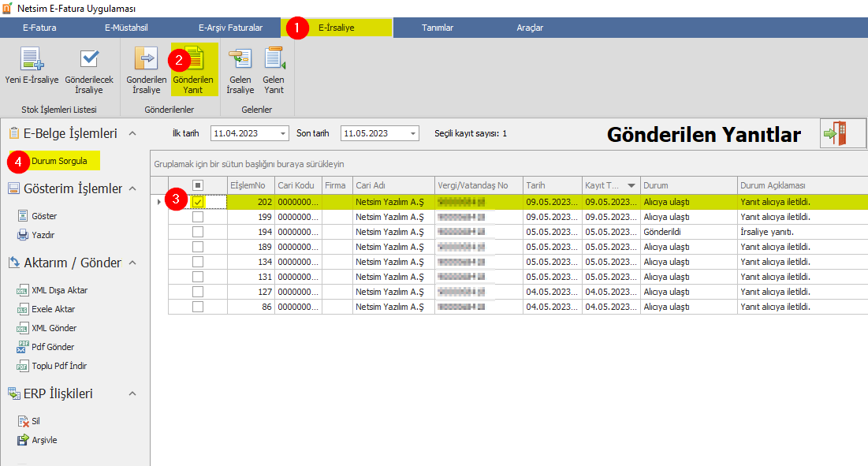This screenshot has height=466, width=868.
Task: Click the Yeni E-İrsaliye icon
Action: (32, 59)
